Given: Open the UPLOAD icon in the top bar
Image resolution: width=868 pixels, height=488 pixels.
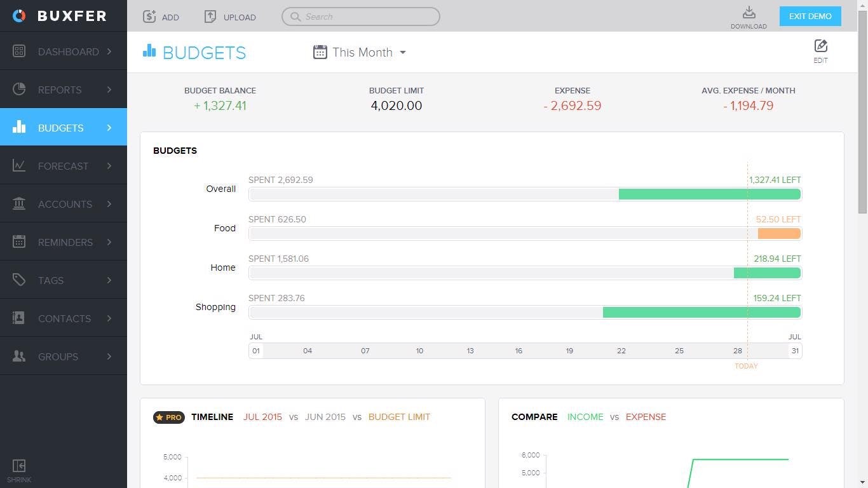Looking at the screenshot, I should tap(210, 17).
